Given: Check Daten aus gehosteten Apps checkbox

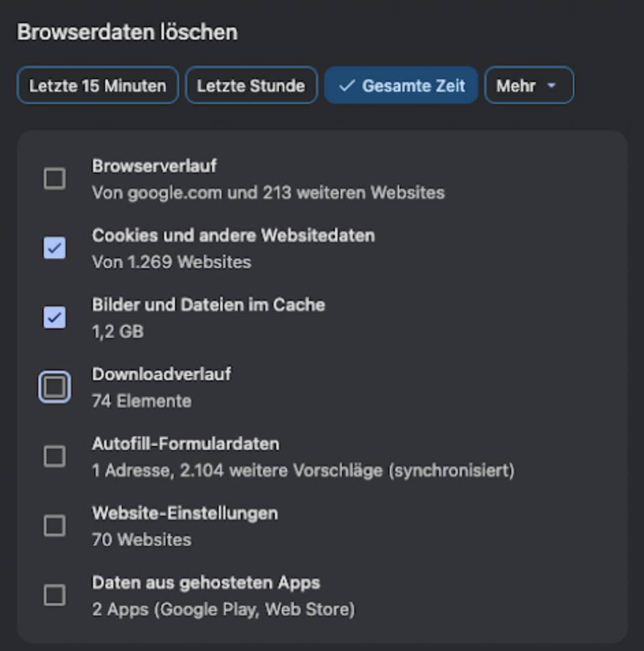Looking at the screenshot, I should (55, 595).
